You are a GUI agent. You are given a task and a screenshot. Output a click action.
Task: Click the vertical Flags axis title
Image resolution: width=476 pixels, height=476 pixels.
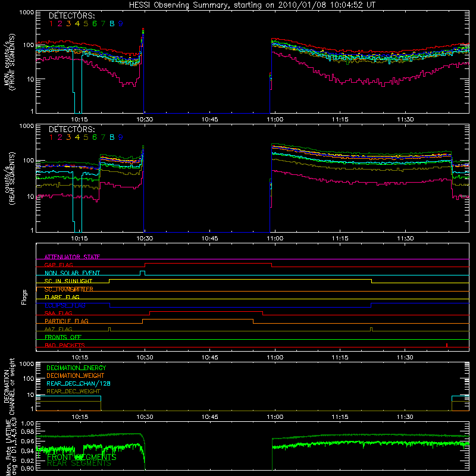click(24, 297)
